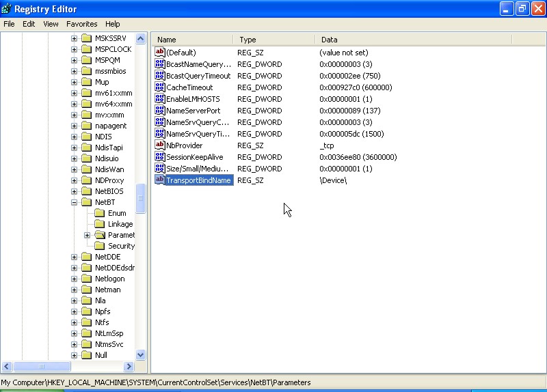Click tree horizontal scroll right arrow
This screenshot has width=547, height=392.
pyautogui.click(x=129, y=366)
